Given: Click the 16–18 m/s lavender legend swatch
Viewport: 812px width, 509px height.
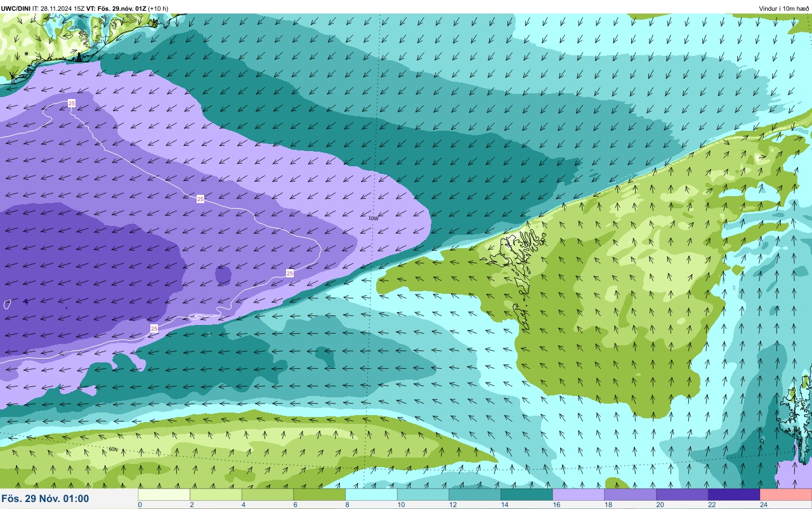Looking at the screenshot, I should [579, 494].
